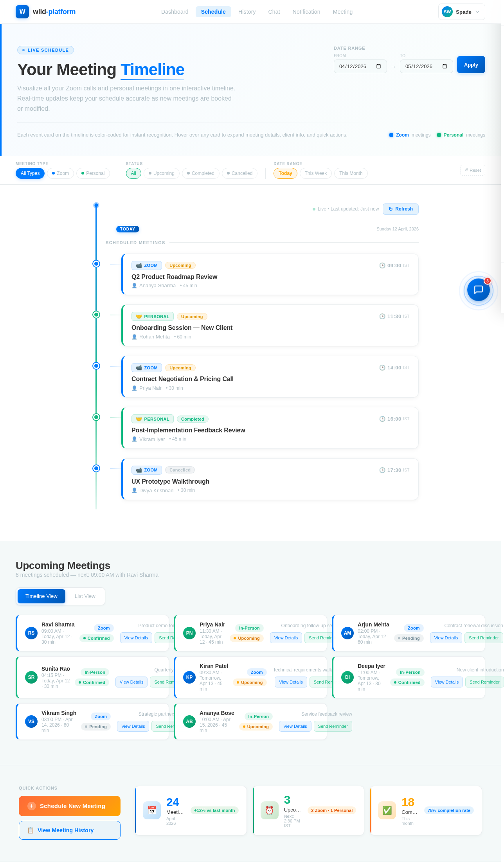Click the 11:30 timeline marker node

[96, 315]
